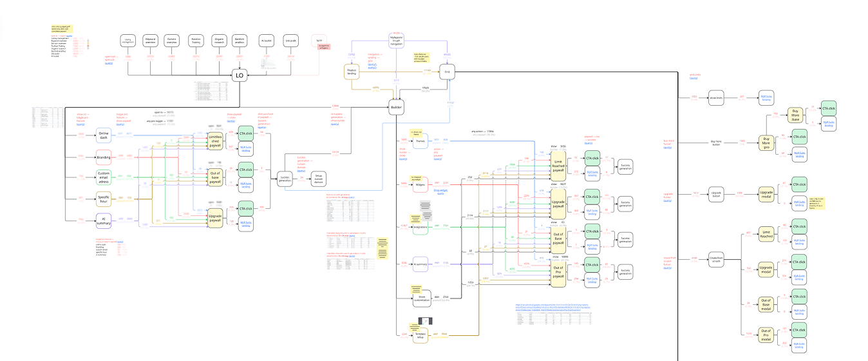Select the Site audit node
Image resolution: width=868 pixels, height=361 pixels.
[x=290, y=41]
